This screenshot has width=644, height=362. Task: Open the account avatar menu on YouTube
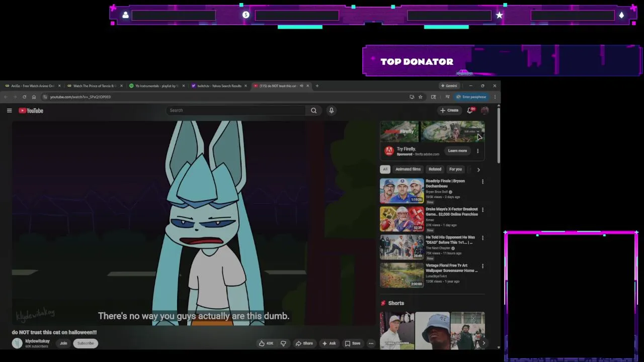pos(485,111)
